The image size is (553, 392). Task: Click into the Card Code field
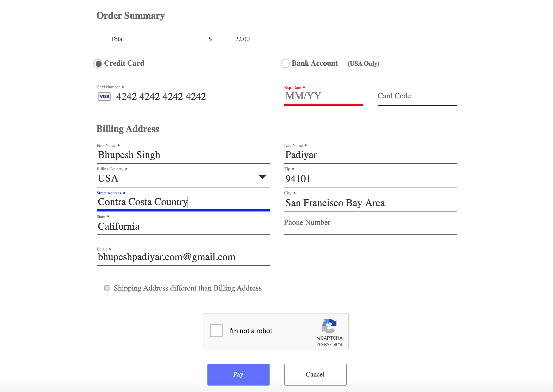point(417,96)
